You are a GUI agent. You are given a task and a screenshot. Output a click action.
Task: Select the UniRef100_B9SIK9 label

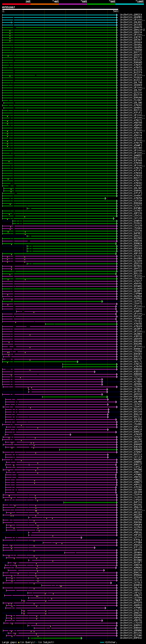(131, 409)
